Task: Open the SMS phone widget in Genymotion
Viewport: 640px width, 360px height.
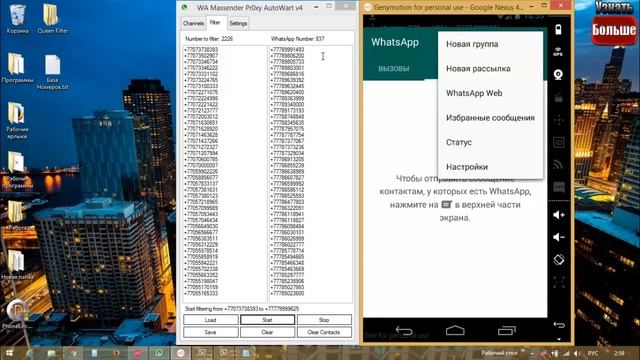Action: [x=558, y=187]
